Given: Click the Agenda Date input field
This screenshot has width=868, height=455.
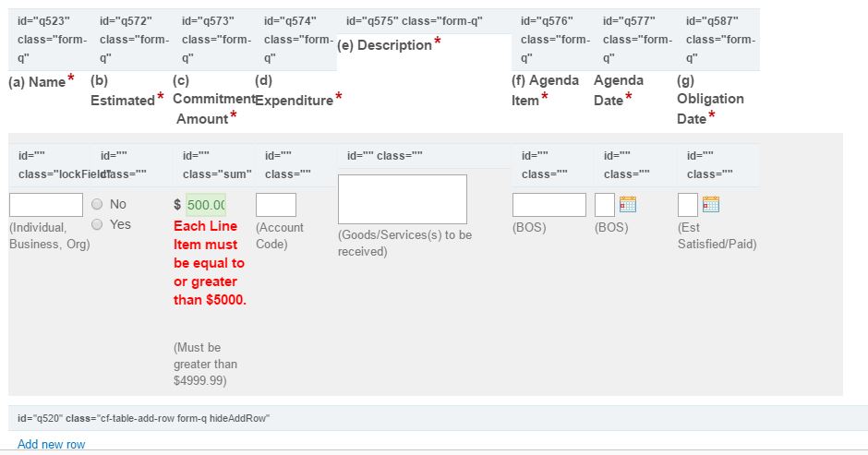Looking at the screenshot, I should tap(605, 205).
